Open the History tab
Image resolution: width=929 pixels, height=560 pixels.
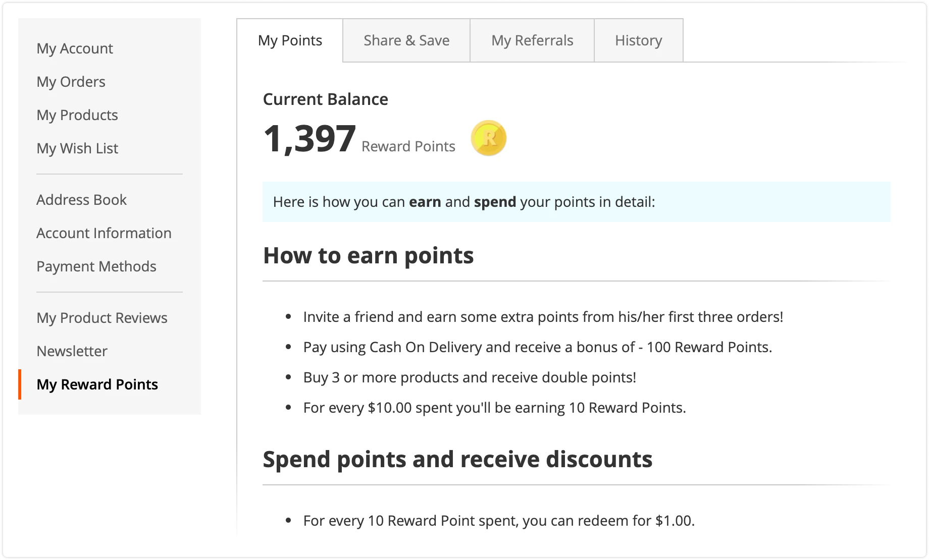coord(638,40)
